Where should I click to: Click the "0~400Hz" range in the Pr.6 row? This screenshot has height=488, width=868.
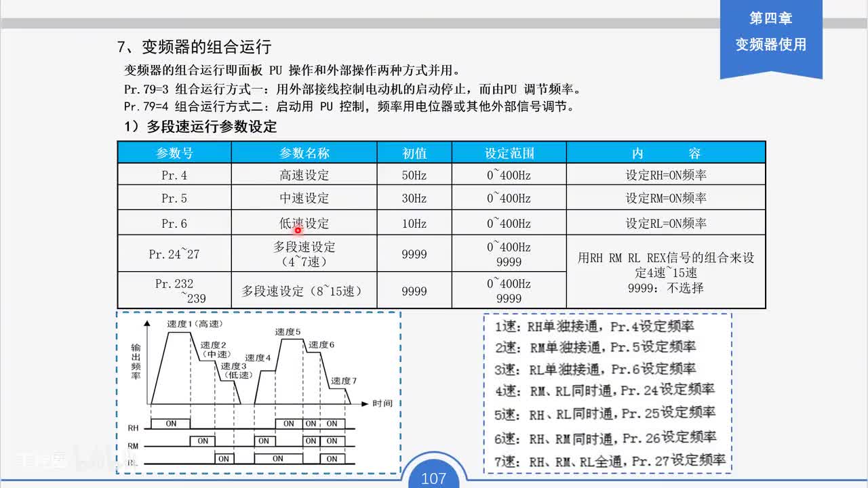coord(509,223)
